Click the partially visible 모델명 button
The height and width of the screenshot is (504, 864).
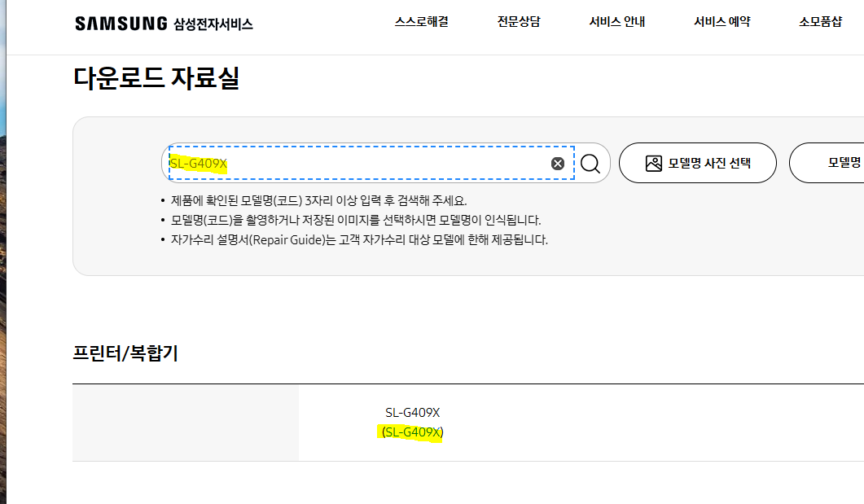(x=827, y=163)
